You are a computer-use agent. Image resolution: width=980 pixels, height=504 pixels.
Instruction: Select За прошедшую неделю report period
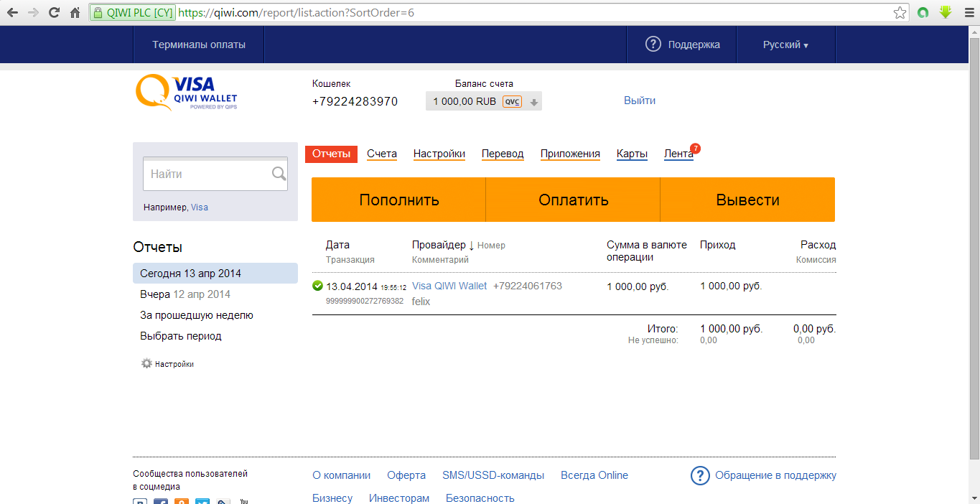(197, 315)
